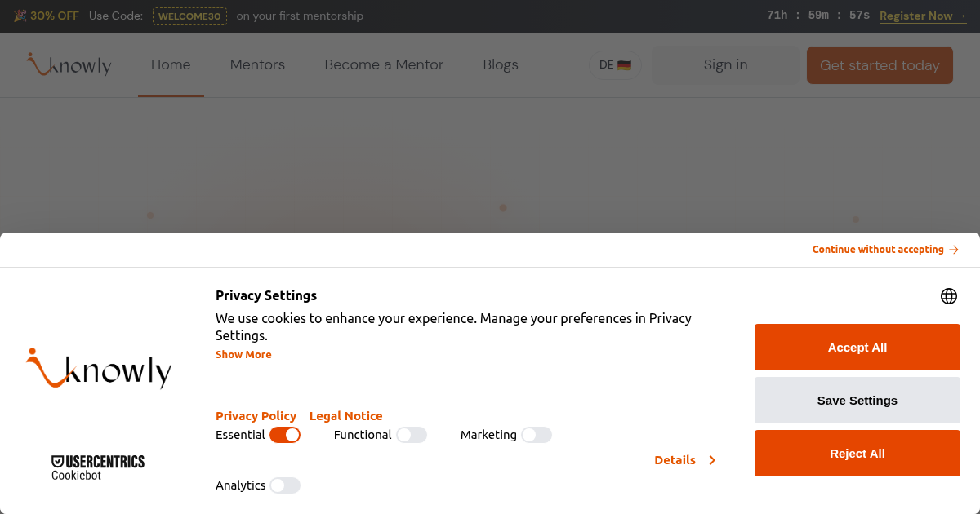The width and height of the screenshot is (980, 514).
Task: Open the DE language selector
Action: tap(615, 65)
